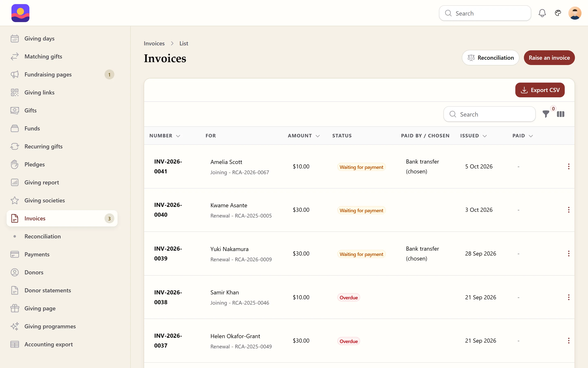The image size is (588, 368).
Task: Open the theme palette icon
Action: [558, 13]
